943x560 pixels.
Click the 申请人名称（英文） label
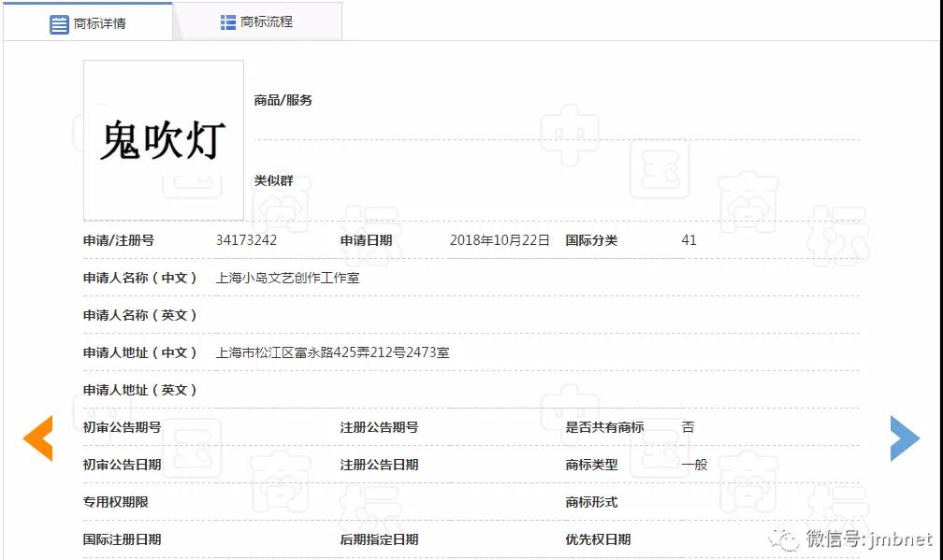[x=140, y=315]
